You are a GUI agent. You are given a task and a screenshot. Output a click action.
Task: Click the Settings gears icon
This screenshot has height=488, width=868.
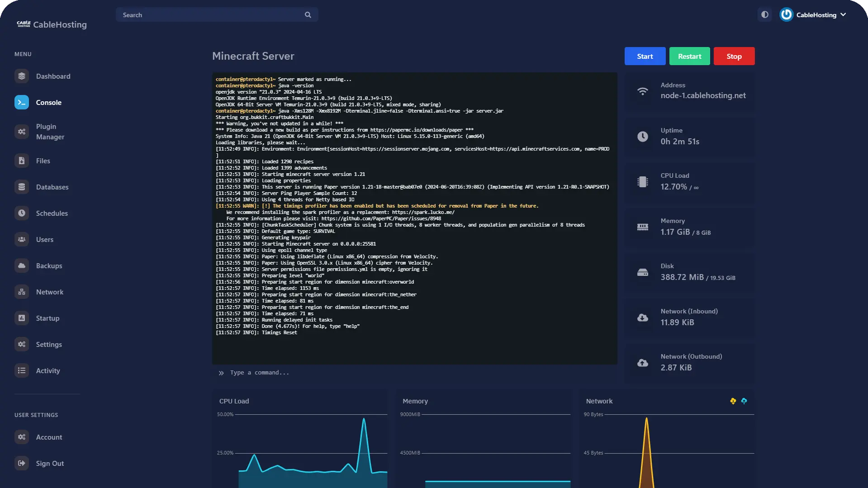pos(22,344)
